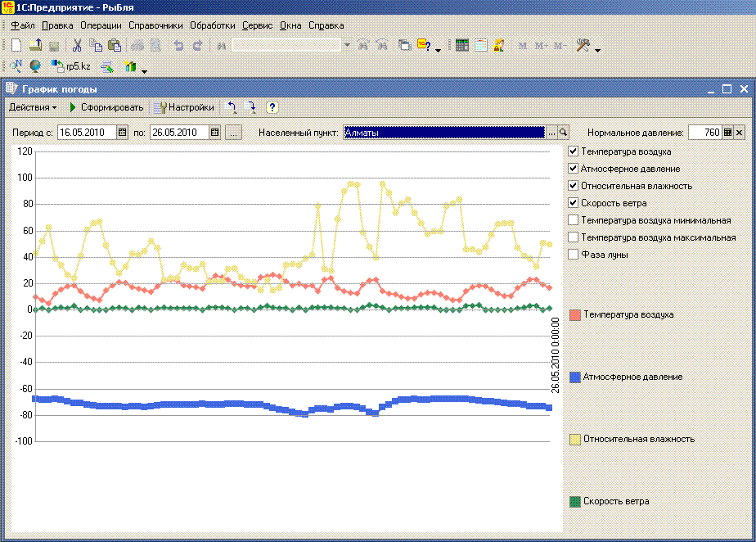This screenshot has width=756, height=542.
Task: Enable the Фаза луны checkbox
Action: coord(574,255)
